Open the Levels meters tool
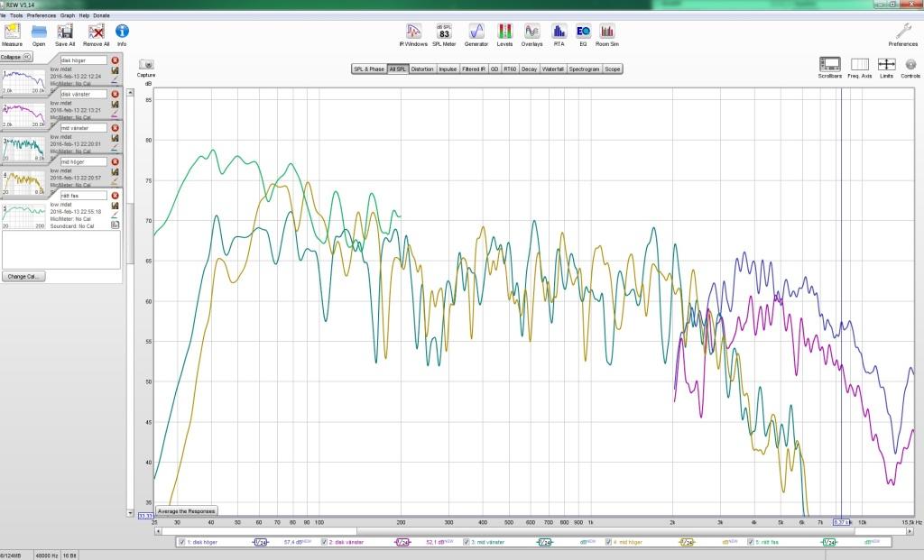 pos(505,32)
